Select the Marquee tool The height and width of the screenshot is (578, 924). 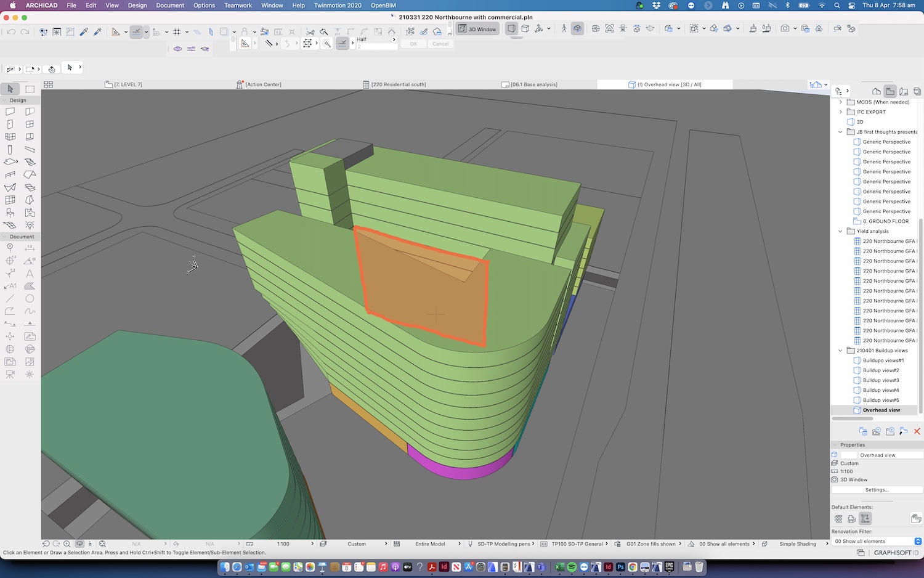point(30,89)
